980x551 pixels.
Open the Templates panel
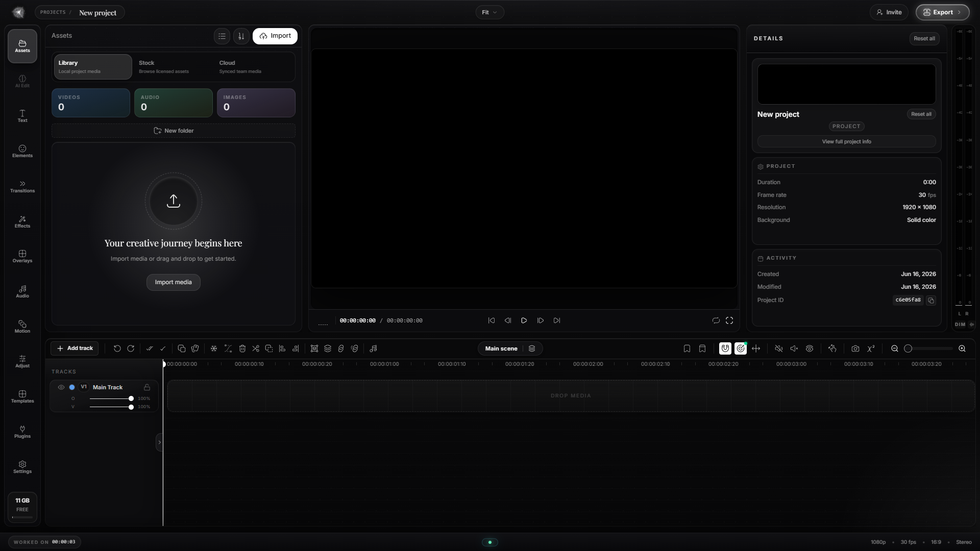[22, 397]
